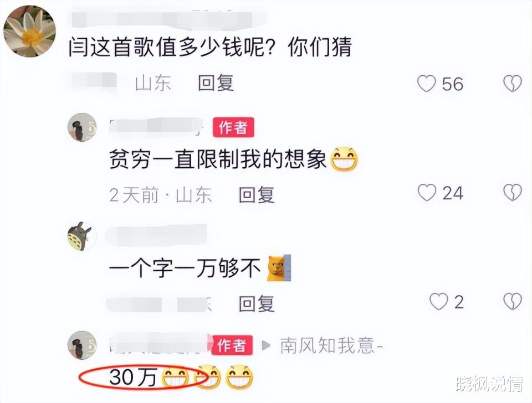Image resolution: width=532 pixels, height=403 pixels.
Task: Open the lotus flower avatar profile
Action: pyautogui.click(x=30, y=31)
